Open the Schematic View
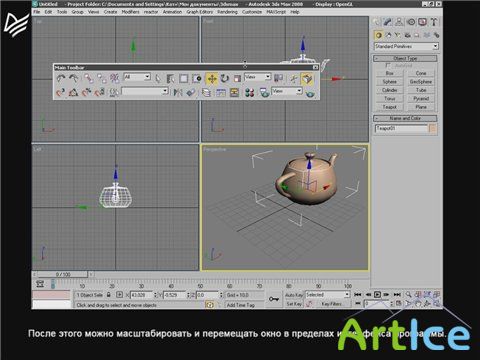Screen dimensions: 480x360 pyautogui.click(x=234, y=92)
